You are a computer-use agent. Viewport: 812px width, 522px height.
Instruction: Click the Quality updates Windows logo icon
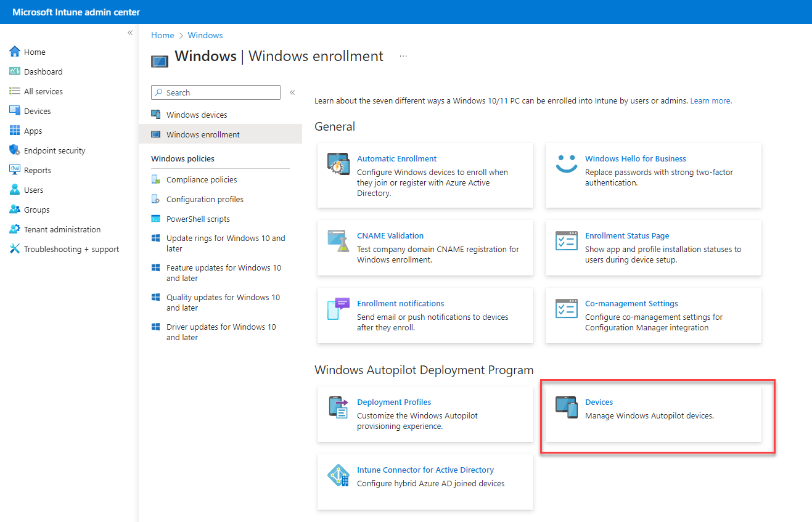tap(156, 297)
